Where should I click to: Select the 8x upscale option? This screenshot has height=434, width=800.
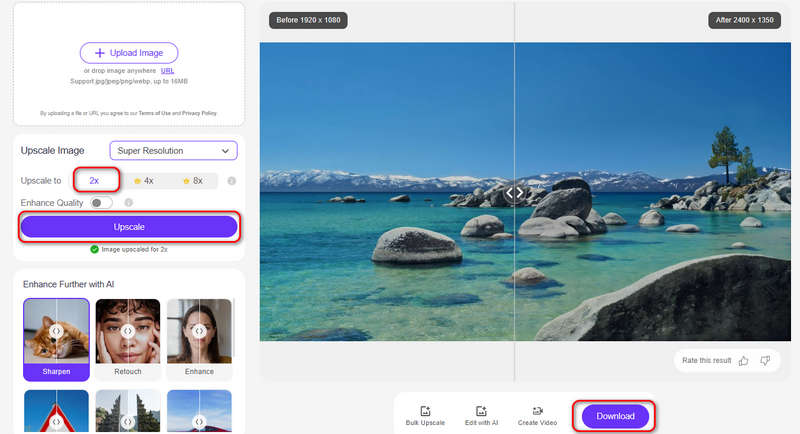point(193,181)
